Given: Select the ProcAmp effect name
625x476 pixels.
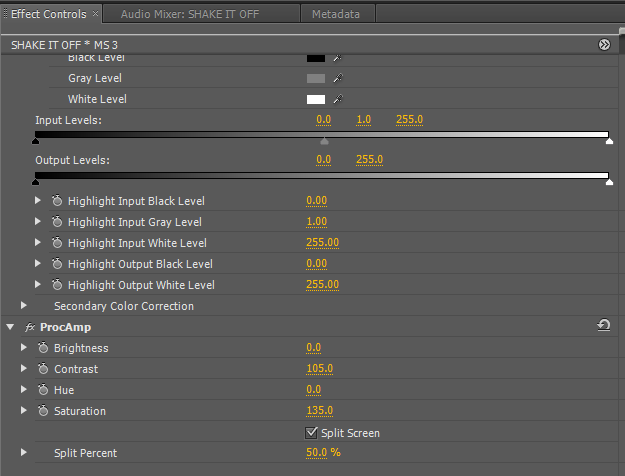Looking at the screenshot, I should click(65, 327).
